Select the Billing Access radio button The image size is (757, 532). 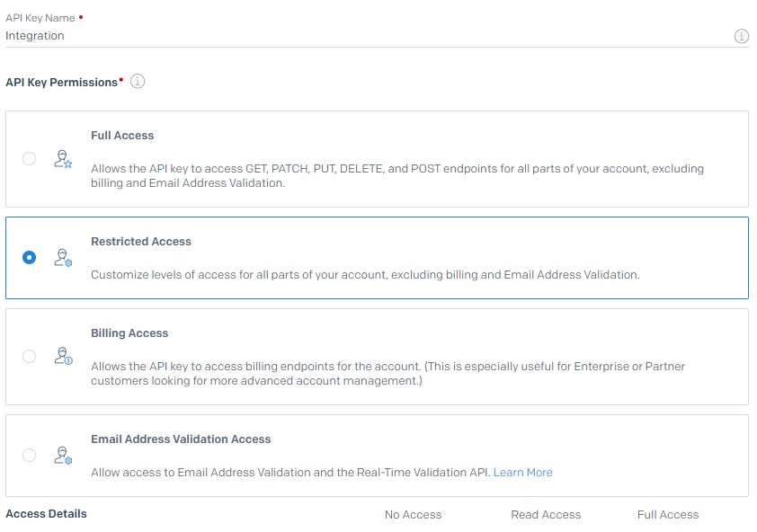click(29, 356)
